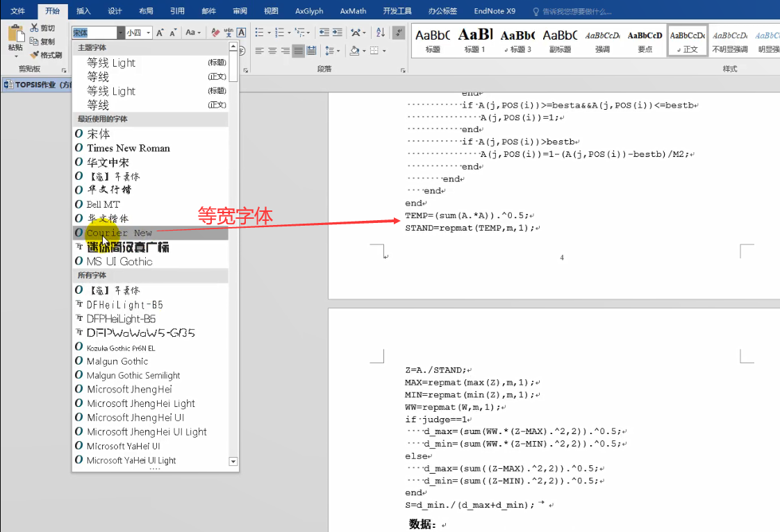This screenshot has width=780, height=532.
Task: Choose Courier New from font list
Action: click(x=150, y=233)
